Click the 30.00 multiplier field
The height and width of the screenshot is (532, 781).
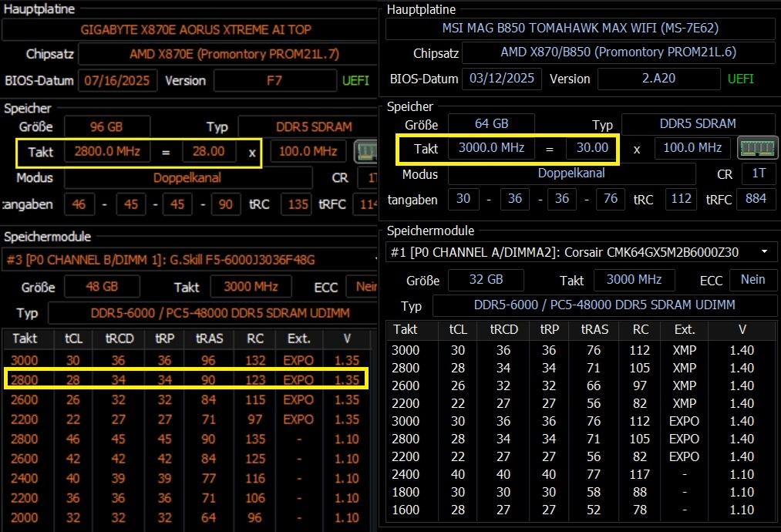pos(592,148)
